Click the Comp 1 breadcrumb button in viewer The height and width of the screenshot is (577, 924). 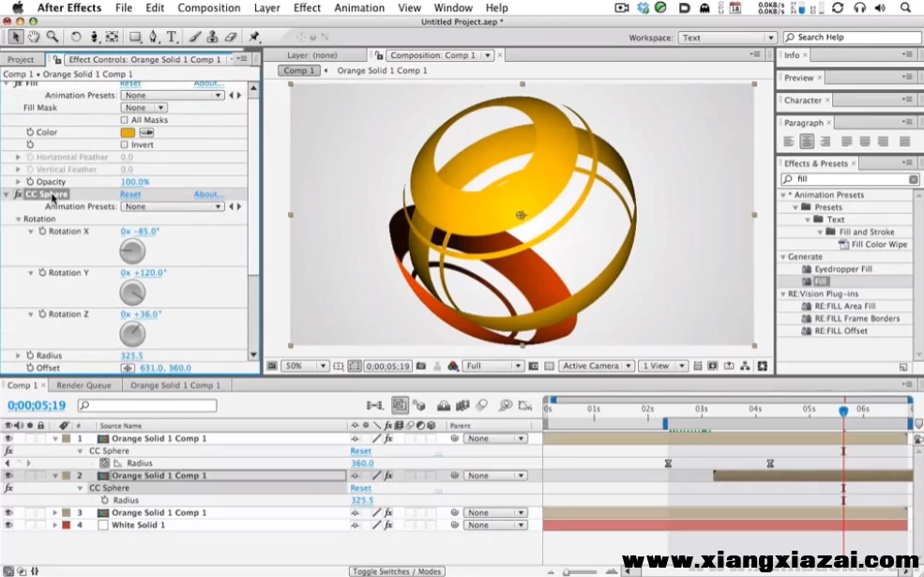[x=298, y=70]
